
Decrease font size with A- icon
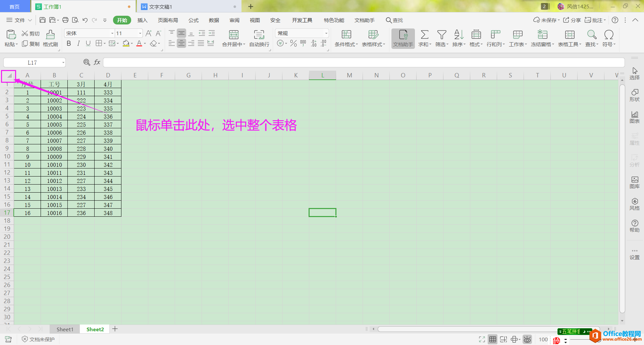tap(159, 33)
